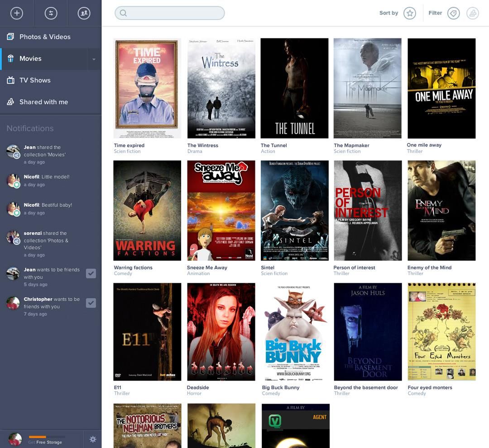Click Jean's avatar on the friend request

[x=13, y=273]
